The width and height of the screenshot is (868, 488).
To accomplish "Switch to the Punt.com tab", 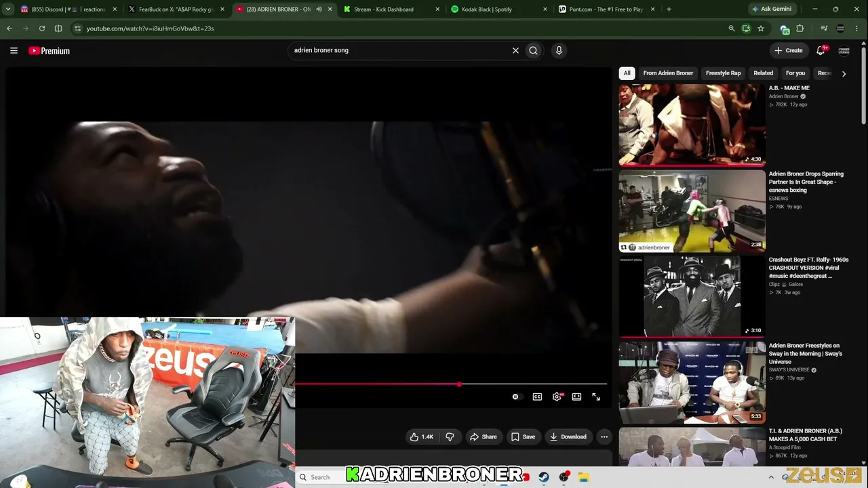I will 606,9.
